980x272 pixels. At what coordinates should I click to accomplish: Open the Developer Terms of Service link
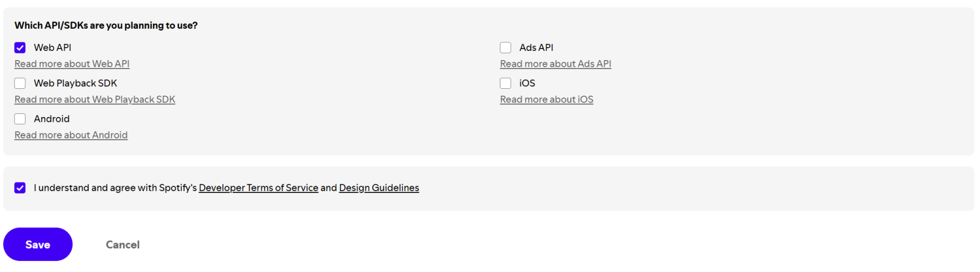click(x=258, y=188)
